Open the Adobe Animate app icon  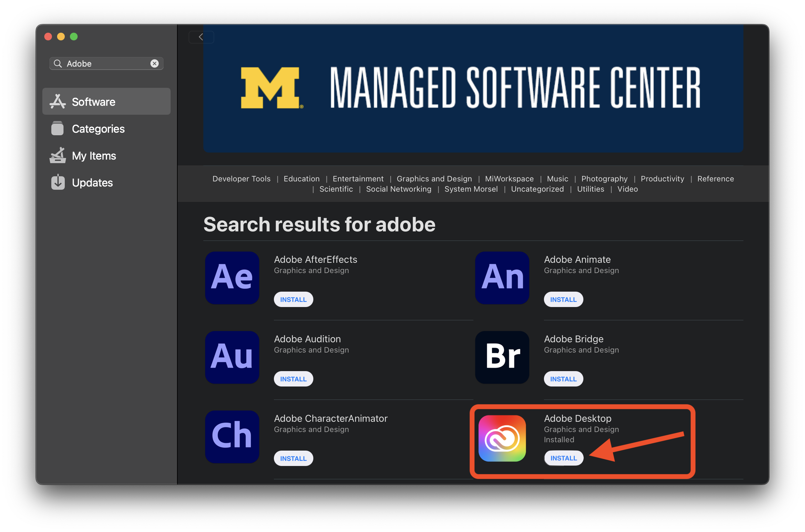502,278
